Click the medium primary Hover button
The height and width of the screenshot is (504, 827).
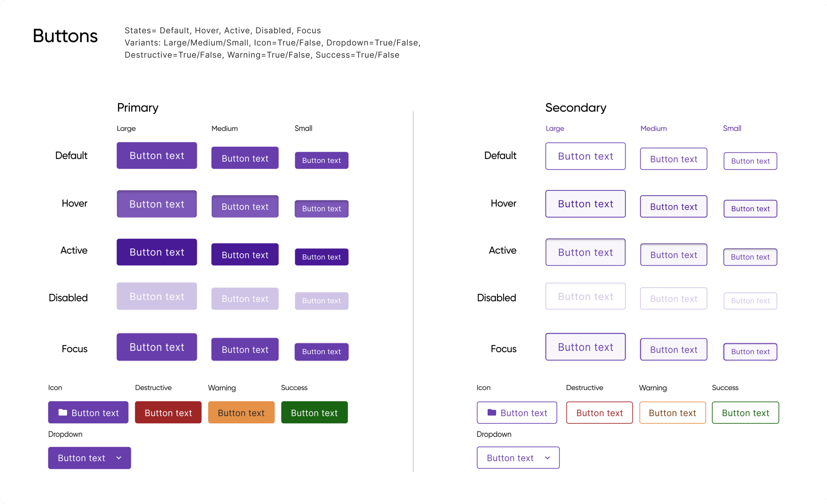(245, 206)
